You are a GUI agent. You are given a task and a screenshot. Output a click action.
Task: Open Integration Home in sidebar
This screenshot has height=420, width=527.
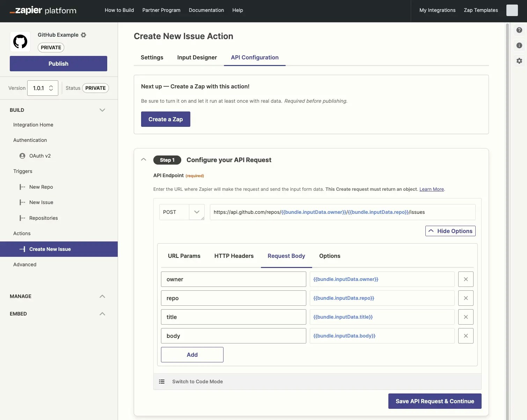(x=33, y=125)
